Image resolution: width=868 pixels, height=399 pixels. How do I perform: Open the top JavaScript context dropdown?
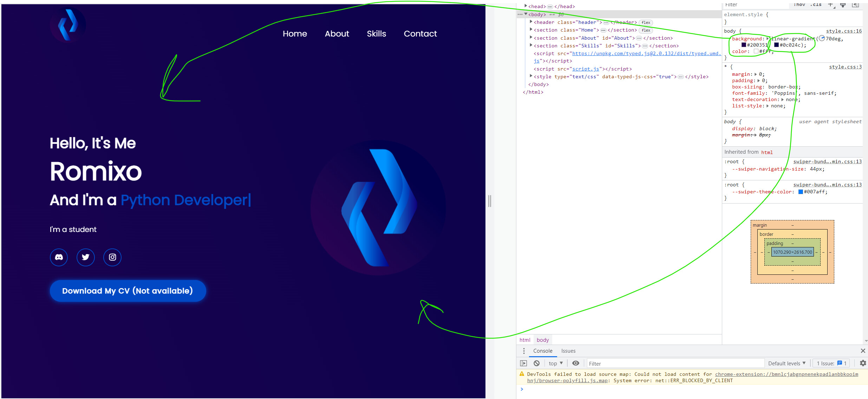pyautogui.click(x=556, y=363)
